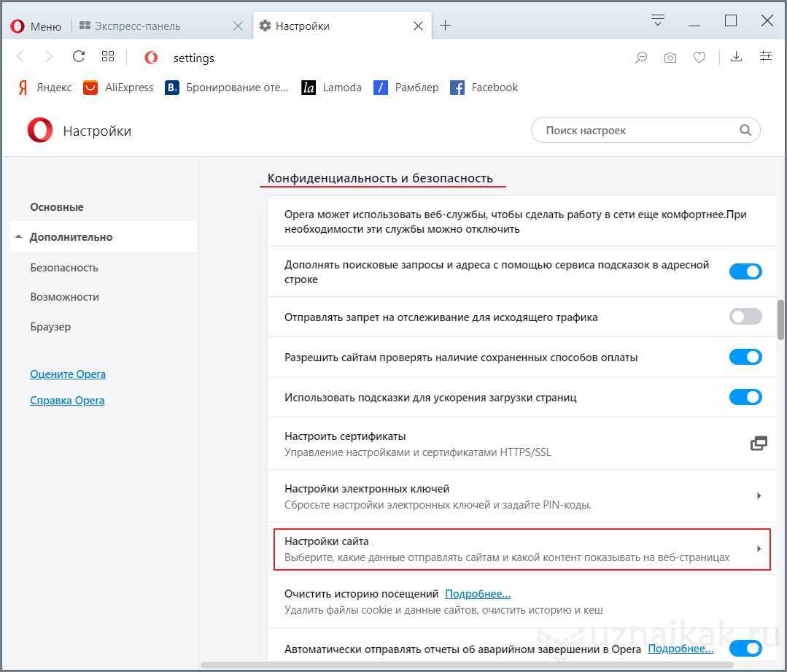Click the reload page icon
This screenshot has width=787, height=672.
(79, 57)
